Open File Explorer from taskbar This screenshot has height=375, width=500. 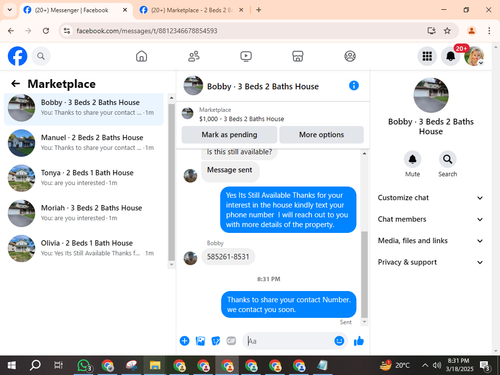(x=155, y=365)
